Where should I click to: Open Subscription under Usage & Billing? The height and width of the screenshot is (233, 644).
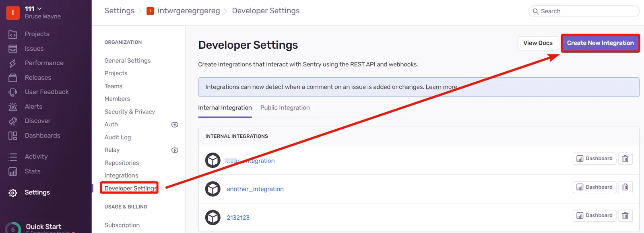122,225
